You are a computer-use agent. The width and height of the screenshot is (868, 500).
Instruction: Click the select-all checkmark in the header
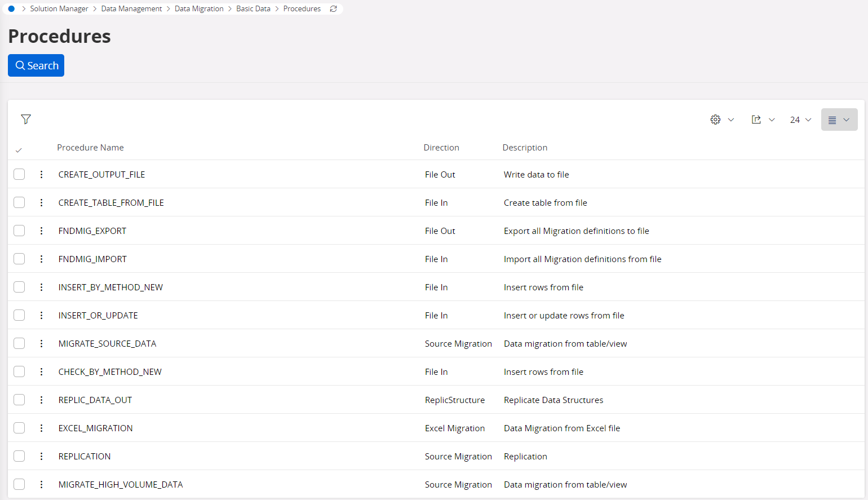pos(19,150)
